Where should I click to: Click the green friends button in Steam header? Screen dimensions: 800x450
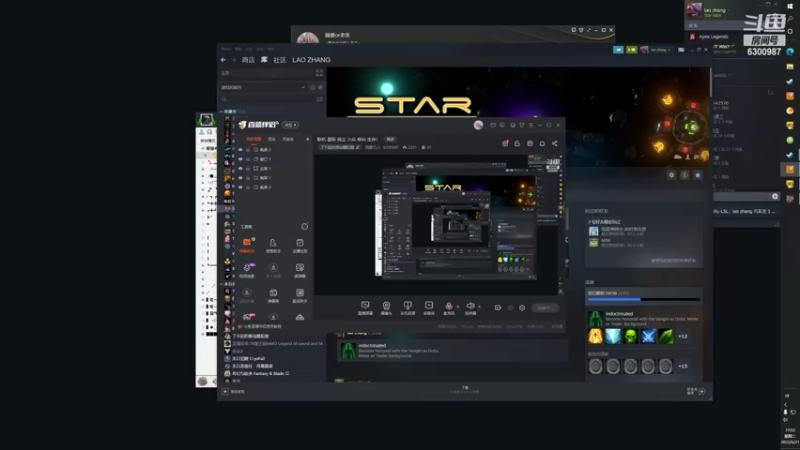(632, 50)
